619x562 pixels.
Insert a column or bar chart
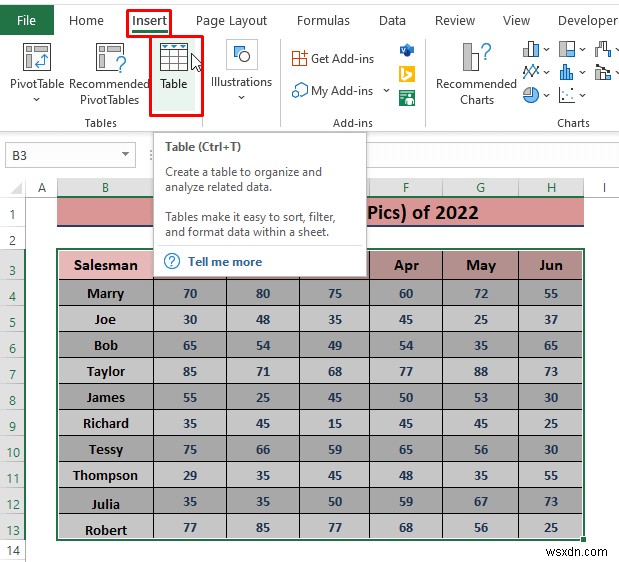point(531,49)
